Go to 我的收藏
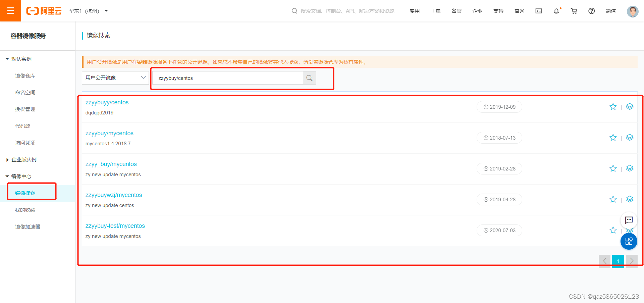Image resolution: width=644 pixels, height=303 pixels. (x=25, y=210)
